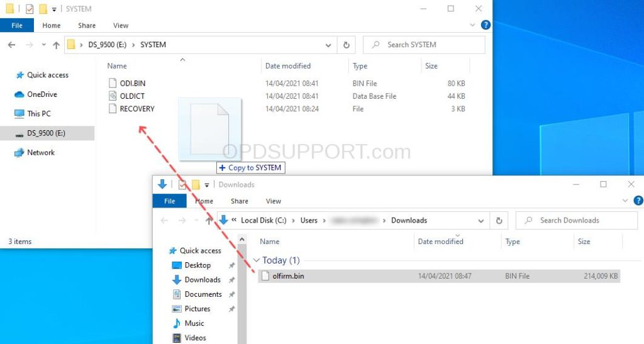Viewport: 644px width, 344px height.
Task: Open address bar history dropdown in SYSTEM window
Action: coord(329,45)
